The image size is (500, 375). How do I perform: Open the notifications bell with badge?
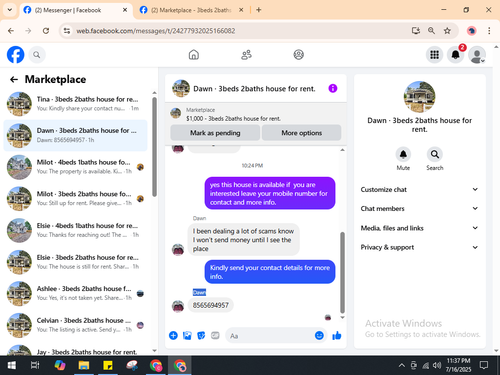coord(456,55)
